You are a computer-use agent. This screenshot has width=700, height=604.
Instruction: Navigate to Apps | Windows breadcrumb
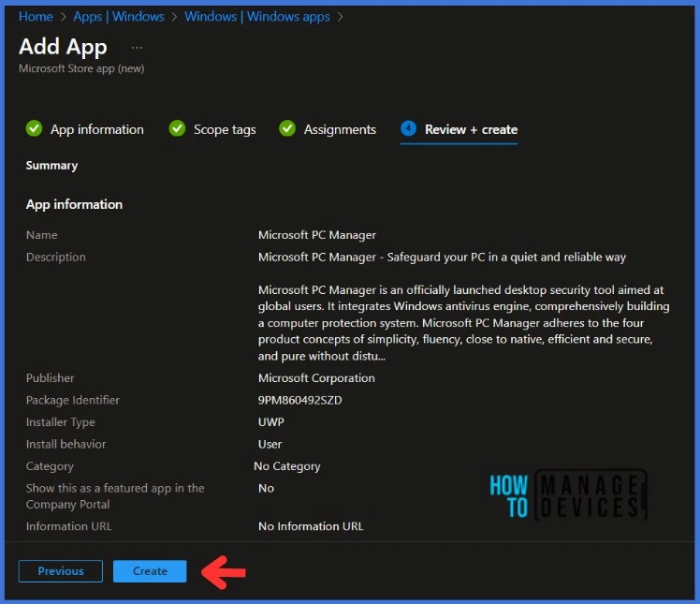[x=119, y=17]
